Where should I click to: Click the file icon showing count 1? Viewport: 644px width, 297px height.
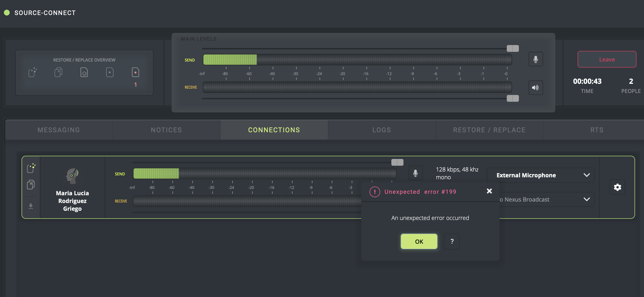point(135,72)
